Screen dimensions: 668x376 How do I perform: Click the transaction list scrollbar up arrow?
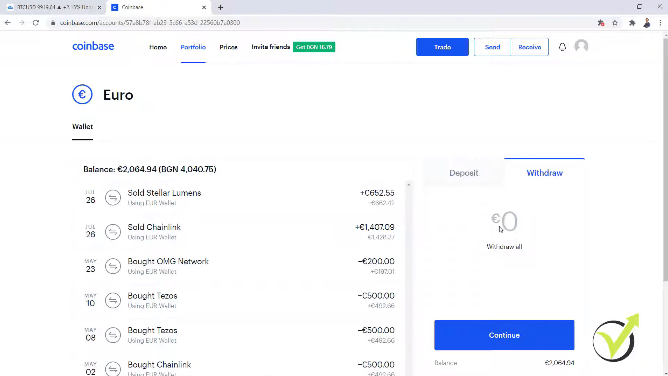(x=409, y=185)
